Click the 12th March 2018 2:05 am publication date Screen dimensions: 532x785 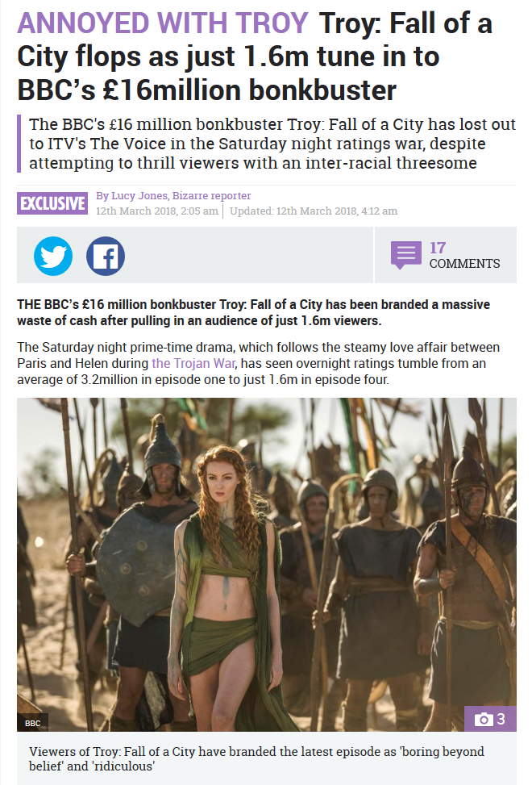click(157, 211)
